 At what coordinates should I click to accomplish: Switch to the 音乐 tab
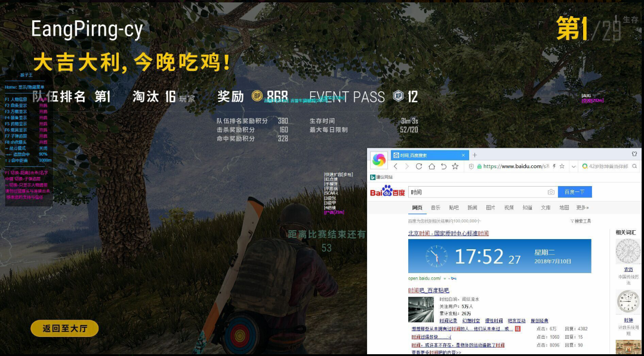pyautogui.click(x=435, y=208)
